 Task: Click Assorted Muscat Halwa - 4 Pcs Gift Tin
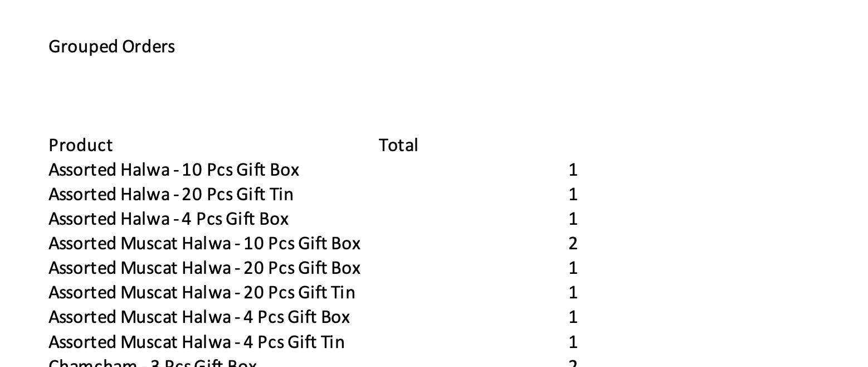click(196, 342)
